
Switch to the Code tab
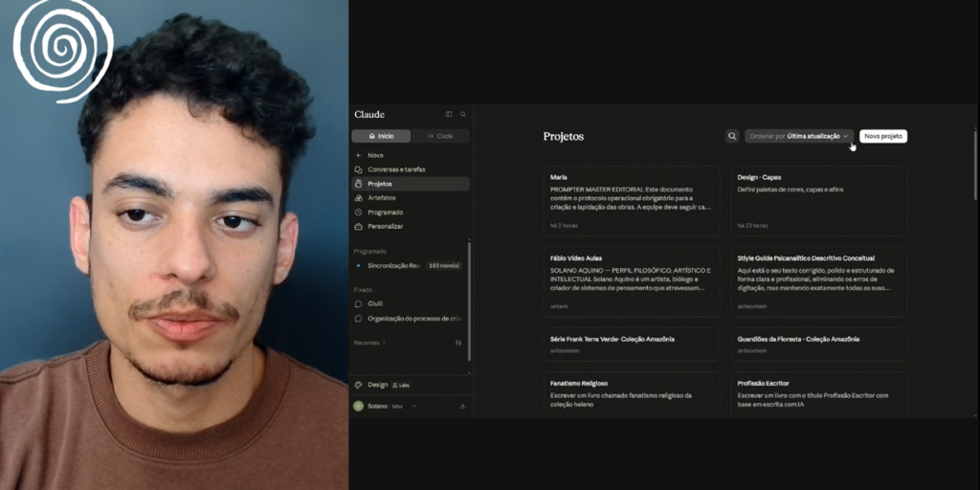pyautogui.click(x=440, y=136)
